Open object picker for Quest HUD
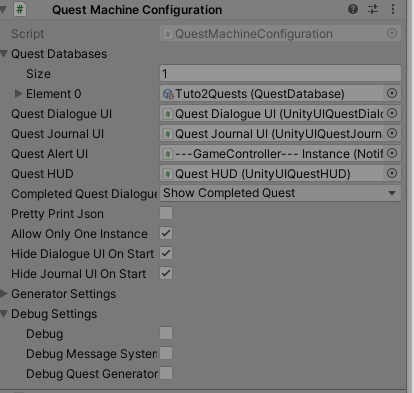The width and height of the screenshot is (414, 393). pos(392,173)
